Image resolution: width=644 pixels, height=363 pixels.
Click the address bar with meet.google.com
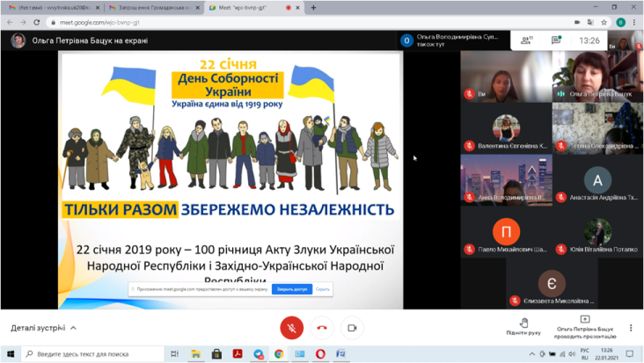click(264, 22)
